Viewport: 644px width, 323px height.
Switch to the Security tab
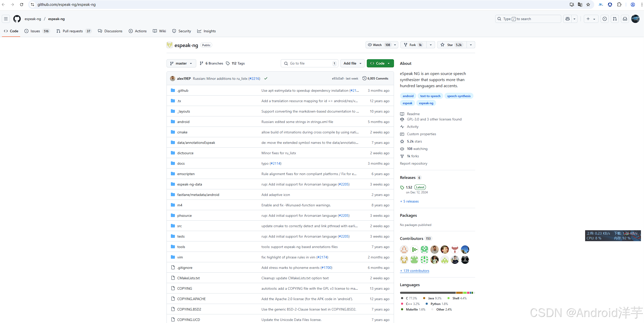click(181, 31)
